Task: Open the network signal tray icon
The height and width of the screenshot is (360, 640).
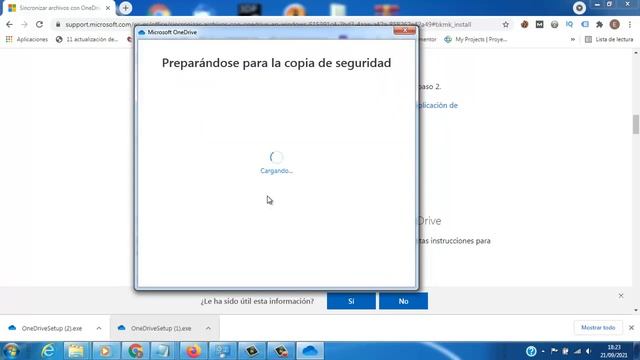Action: (x=577, y=351)
